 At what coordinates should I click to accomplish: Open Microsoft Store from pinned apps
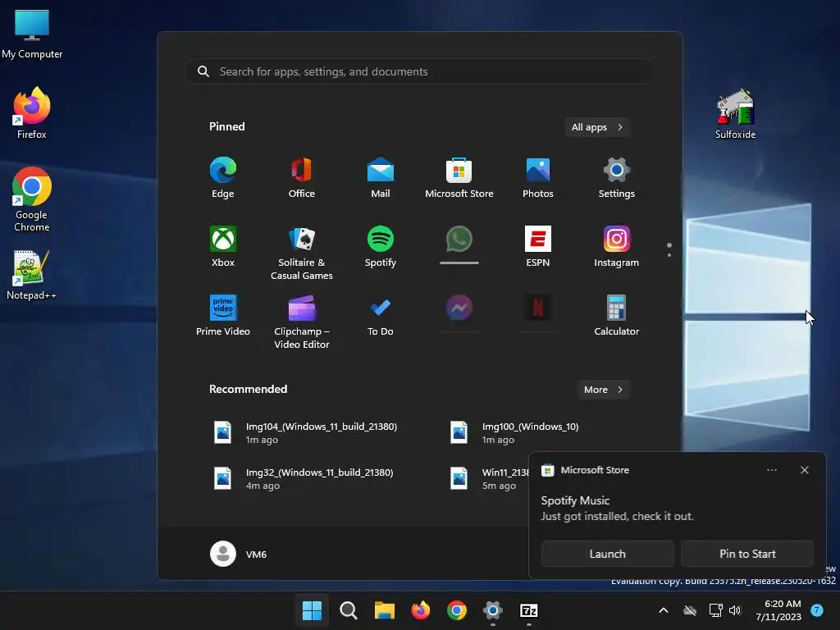tap(459, 178)
